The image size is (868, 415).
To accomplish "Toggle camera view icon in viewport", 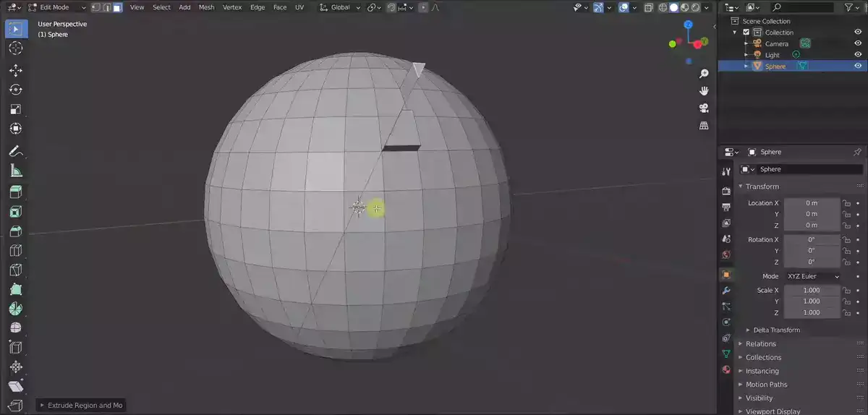I will (703, 108).
